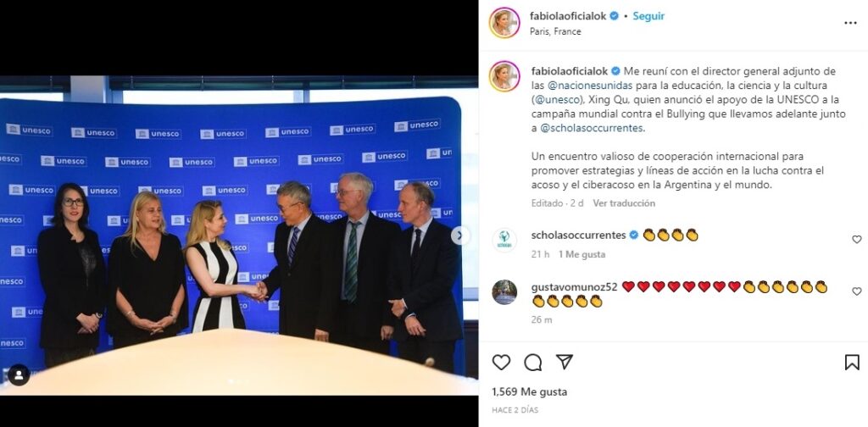View the 1,569 Me gusta list
Screen dimensions: 868x427
click(529, 391)
